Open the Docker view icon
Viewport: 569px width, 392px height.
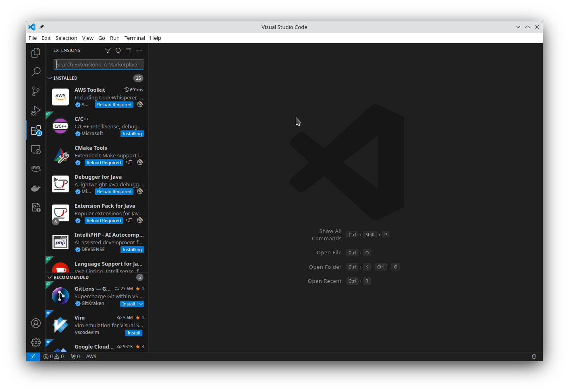point(36,188)
